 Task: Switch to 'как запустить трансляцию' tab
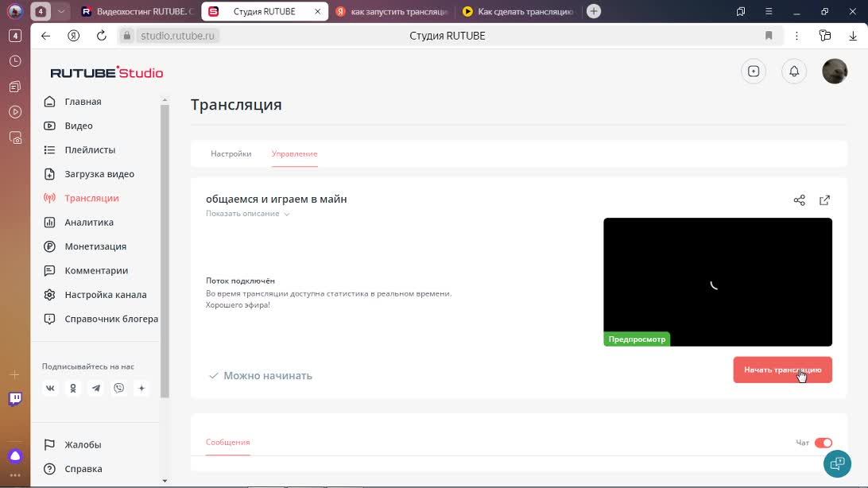tap(392, 11)
